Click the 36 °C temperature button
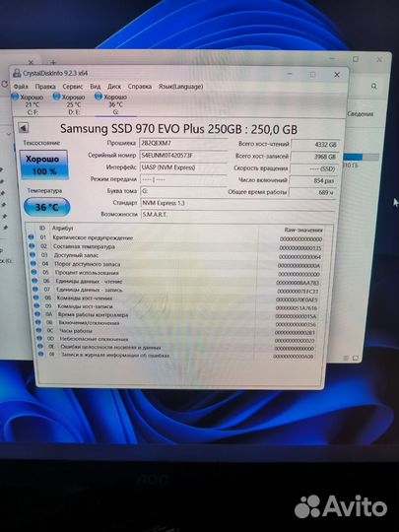Image resolution: width=399 pixels, height=532 pixels. tap(47, 207)
